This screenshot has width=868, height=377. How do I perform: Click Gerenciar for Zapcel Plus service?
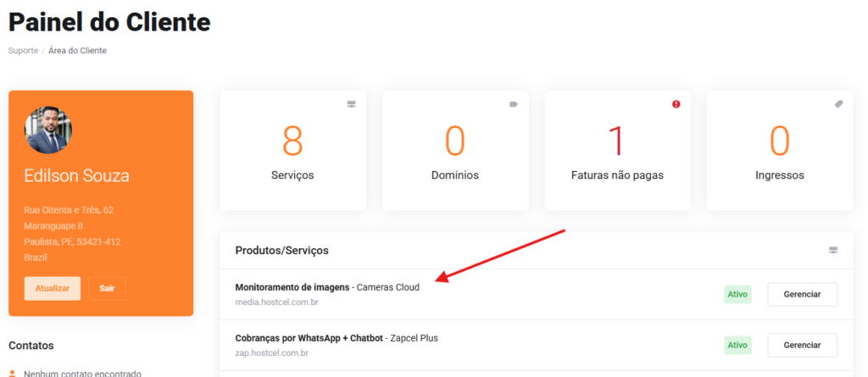[x=802, y=345]
